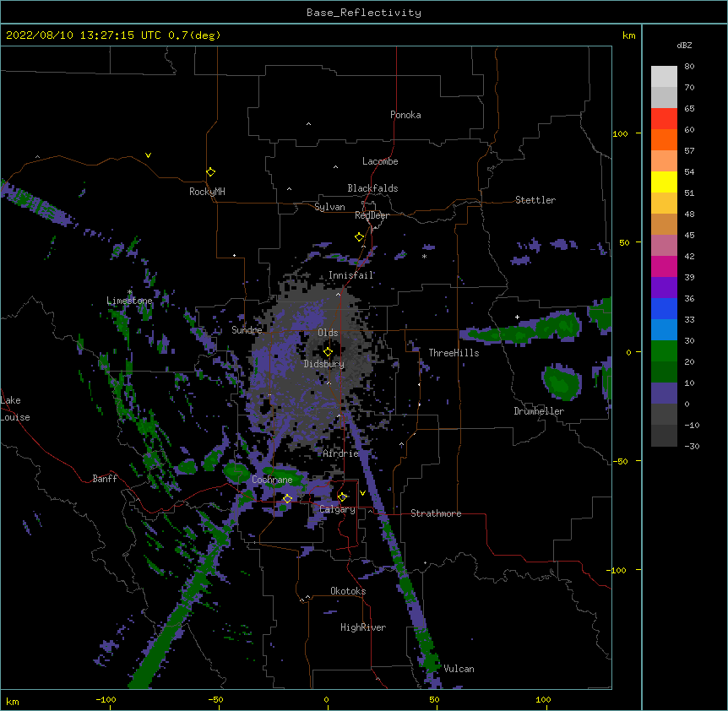Click the Lacombe city label
Image resolution: width=728 pixels, height=711 pixels.
point(380,161)
